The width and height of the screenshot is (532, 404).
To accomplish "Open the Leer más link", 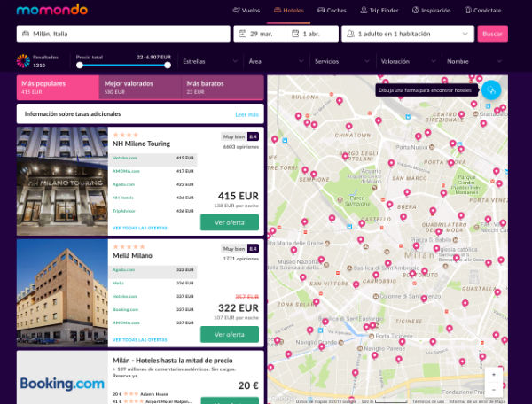I will coord(246,114).
